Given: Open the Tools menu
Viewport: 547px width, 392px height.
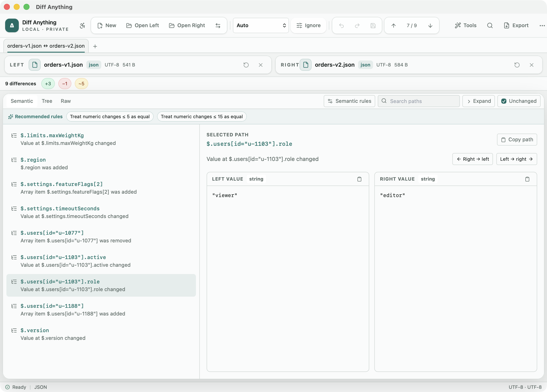Looking at the screenshot, I should coord(465,26).
